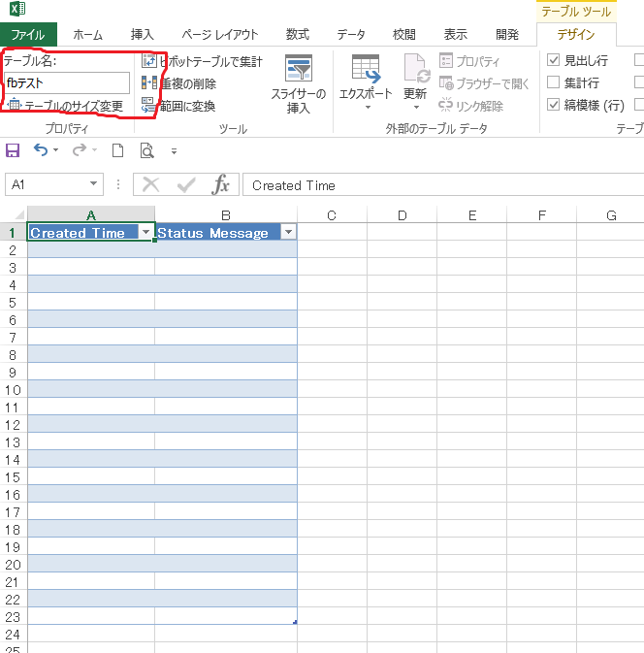Click the Insert Function fx icon
The width and height of the screenshot is (644, 653).
click(221, 184)
